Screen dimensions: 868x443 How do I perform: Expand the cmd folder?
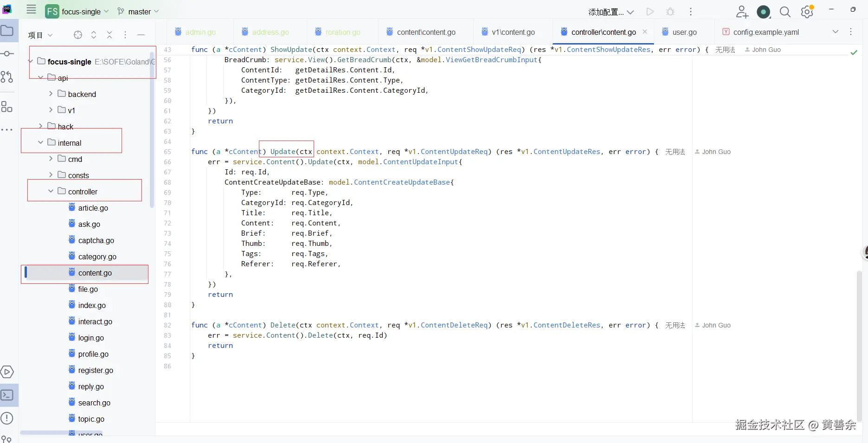tap(51, 159)
